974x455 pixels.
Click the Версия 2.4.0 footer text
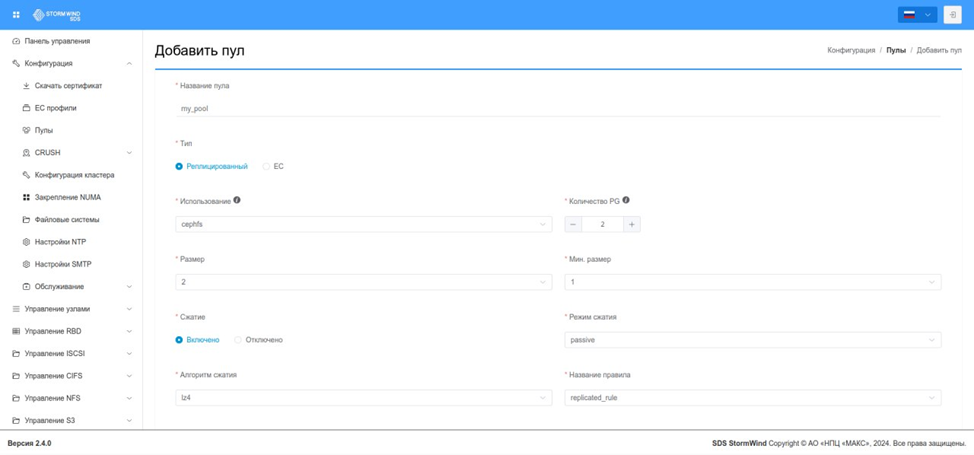pyautogui.click(x=29, y=444)
